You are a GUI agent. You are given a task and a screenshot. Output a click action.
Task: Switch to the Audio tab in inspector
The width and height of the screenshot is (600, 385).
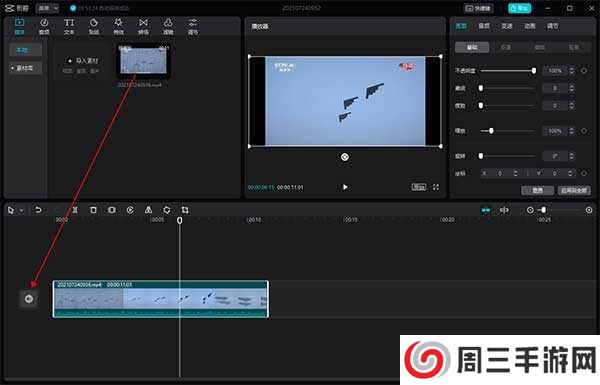pyautogui.click(x=484, y=26)
